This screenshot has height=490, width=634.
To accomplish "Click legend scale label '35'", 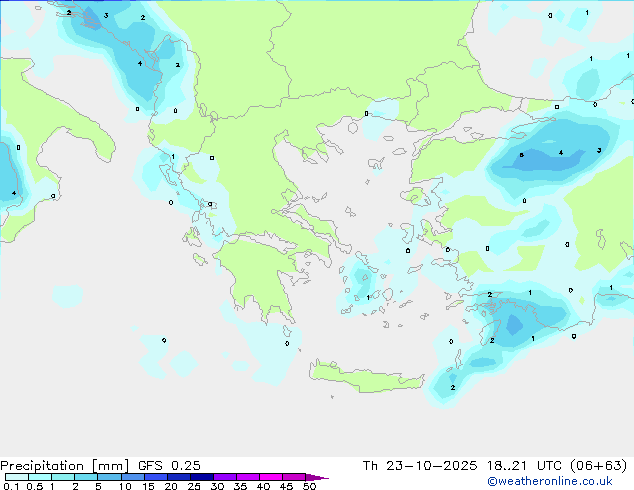I will (240, 486).
